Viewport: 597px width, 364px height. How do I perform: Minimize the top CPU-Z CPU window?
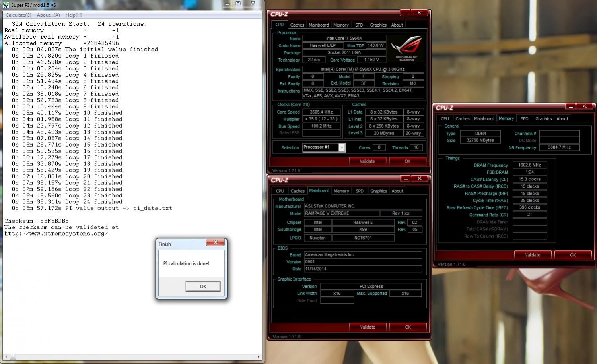(405, 13)
